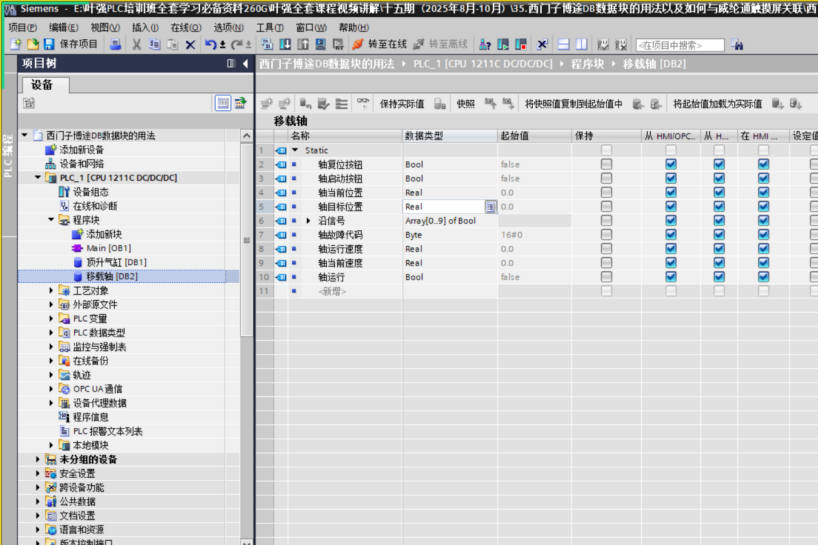Image resolution: width=819 pixels, height=546 pixels.
Task: Click the Delete X icon
Action: [x=190, y=44]
